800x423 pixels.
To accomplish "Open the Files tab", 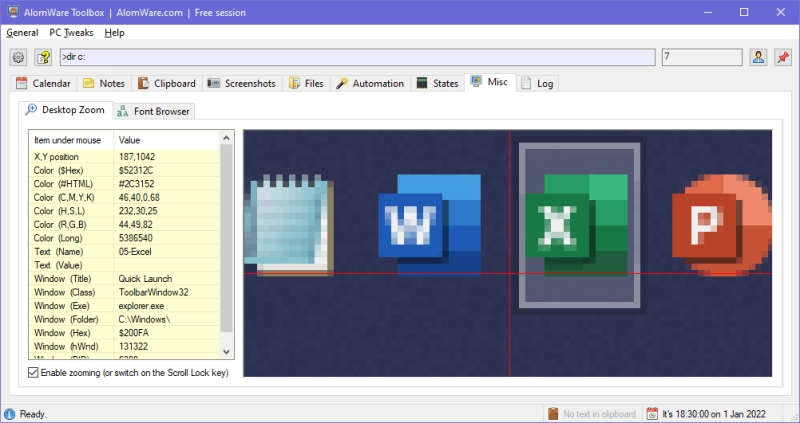I will (306, 83).
